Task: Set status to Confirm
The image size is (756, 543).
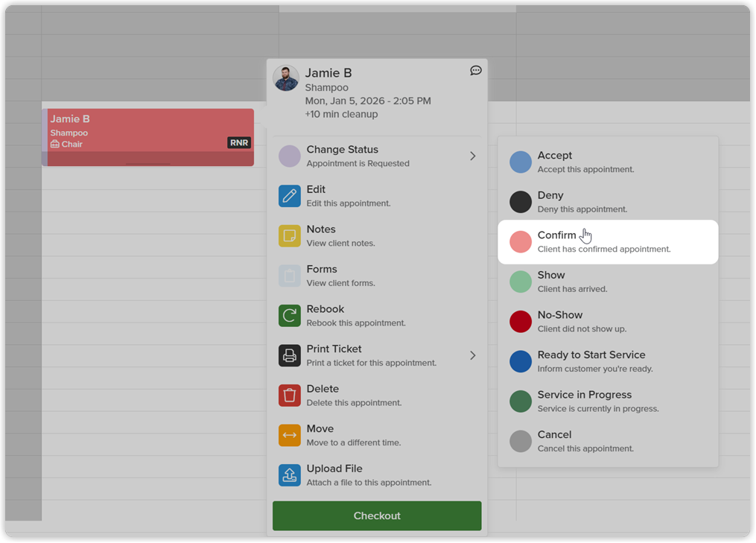Action: [608, 242]
